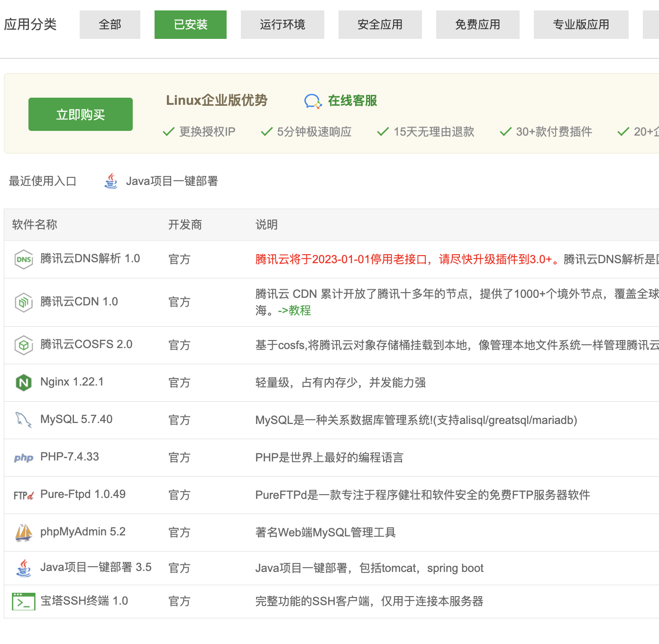
Task: Open 腾讯云CDN 1.0 plugin name
Action: tap(79, 302)
